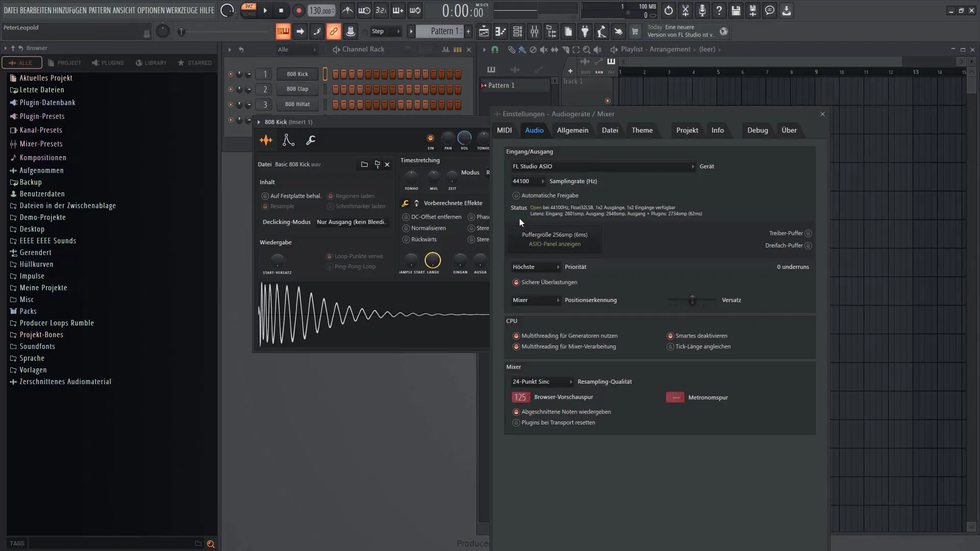Viewport: 980px width, 551px height.
Task: Toggle the link/multilink controllers icon
Action: tap(333, 32)
